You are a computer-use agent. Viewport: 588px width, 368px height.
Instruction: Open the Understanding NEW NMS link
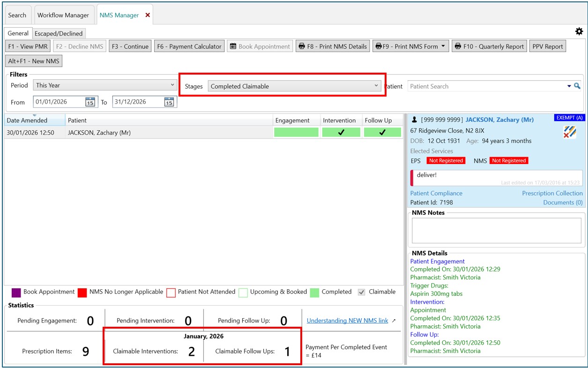tap(347, 321)
